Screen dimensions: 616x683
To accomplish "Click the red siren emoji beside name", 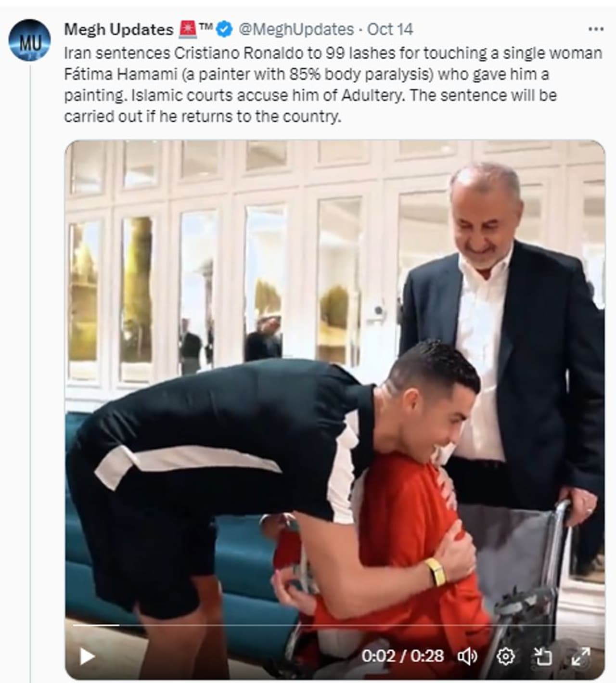I will coord(187,29).
